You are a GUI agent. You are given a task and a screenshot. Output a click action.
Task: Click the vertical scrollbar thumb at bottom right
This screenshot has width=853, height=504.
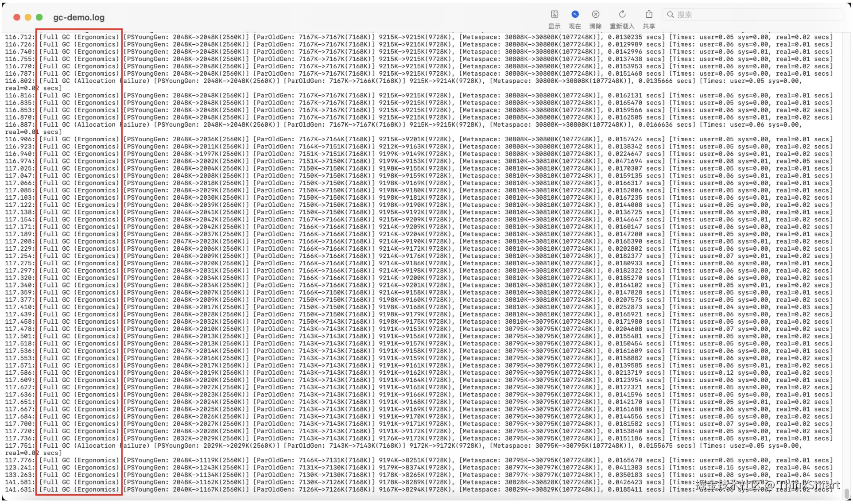pos(846,493)
